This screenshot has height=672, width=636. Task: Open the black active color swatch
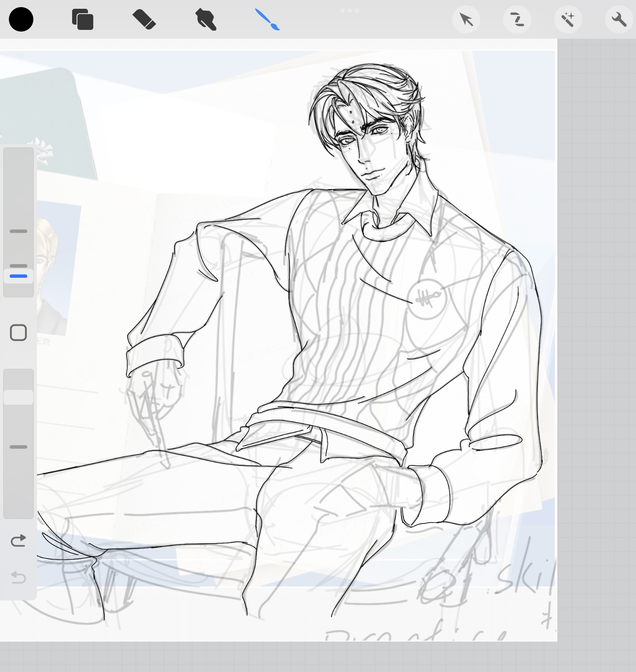click(21, 20)
